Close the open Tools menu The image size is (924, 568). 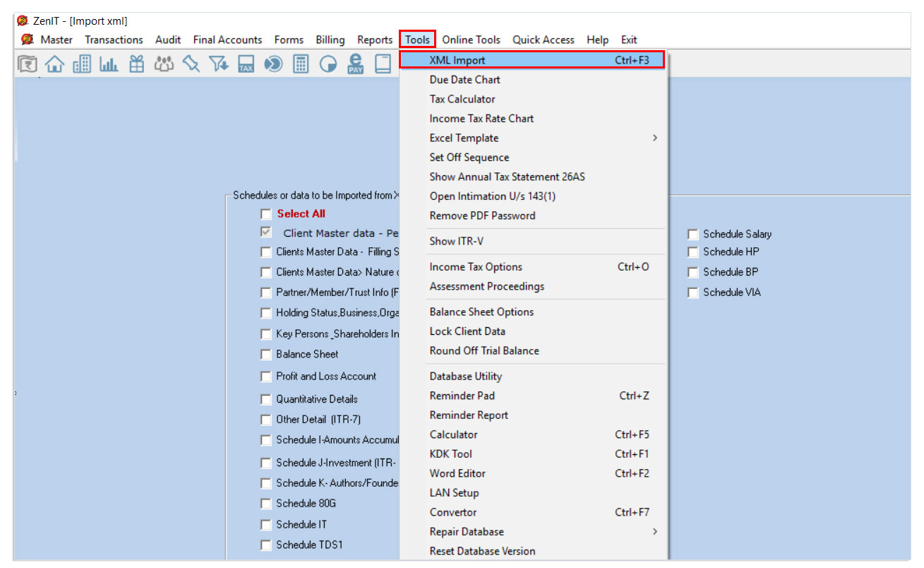tap(418, 40)
